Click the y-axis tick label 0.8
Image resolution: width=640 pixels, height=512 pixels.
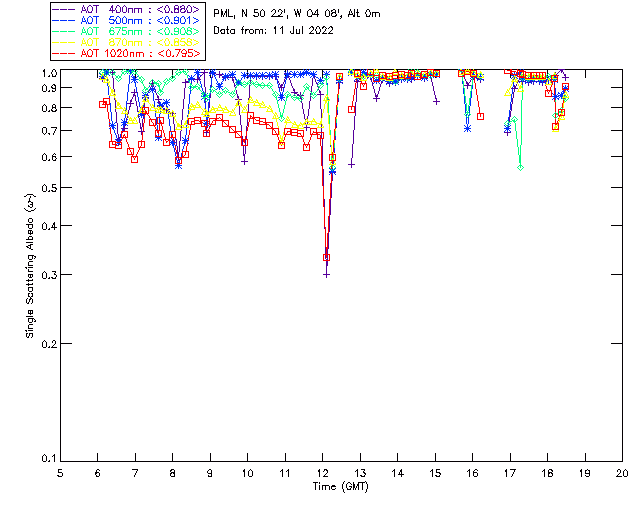pyautogui.click(x=49, y=108)
